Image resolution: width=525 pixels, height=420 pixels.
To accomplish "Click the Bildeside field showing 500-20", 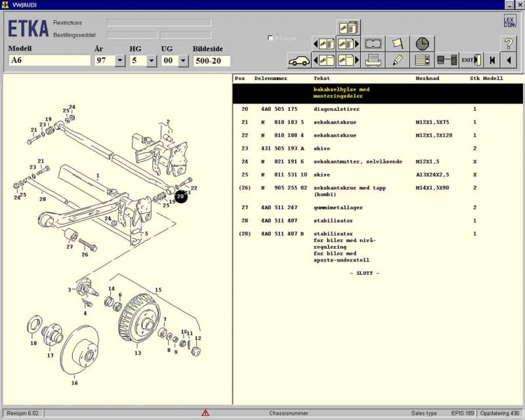I will click(211, 60).
